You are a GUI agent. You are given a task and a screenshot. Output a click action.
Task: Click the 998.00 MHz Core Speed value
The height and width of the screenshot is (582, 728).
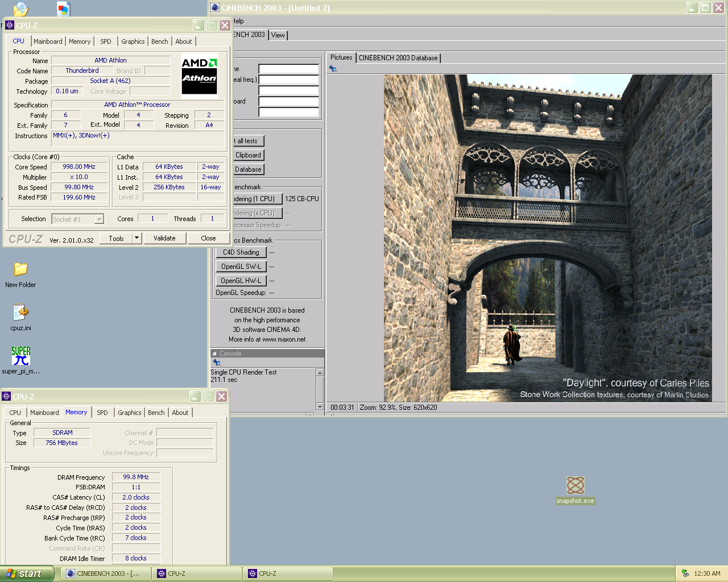pos(79,167)
